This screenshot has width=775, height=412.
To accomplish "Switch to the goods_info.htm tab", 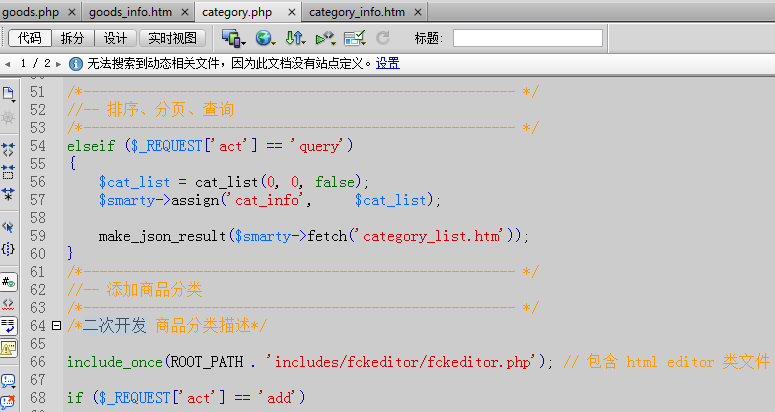I will (130, 12).
